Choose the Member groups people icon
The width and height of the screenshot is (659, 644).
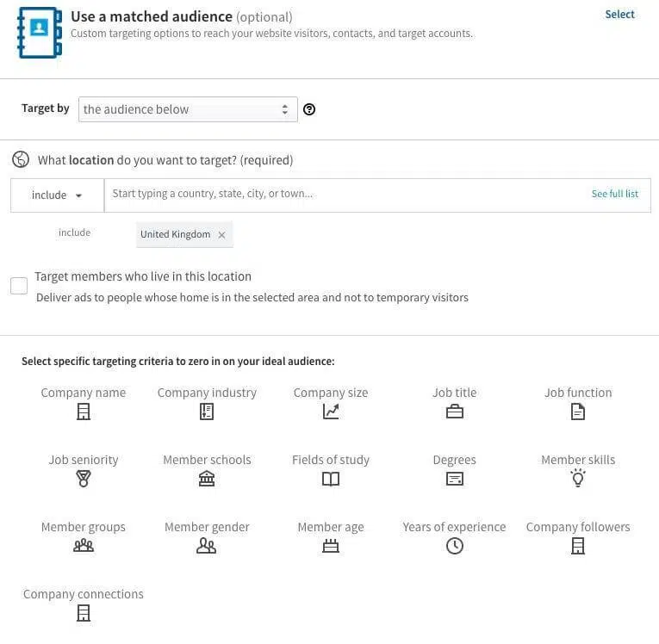pos(84,546)
